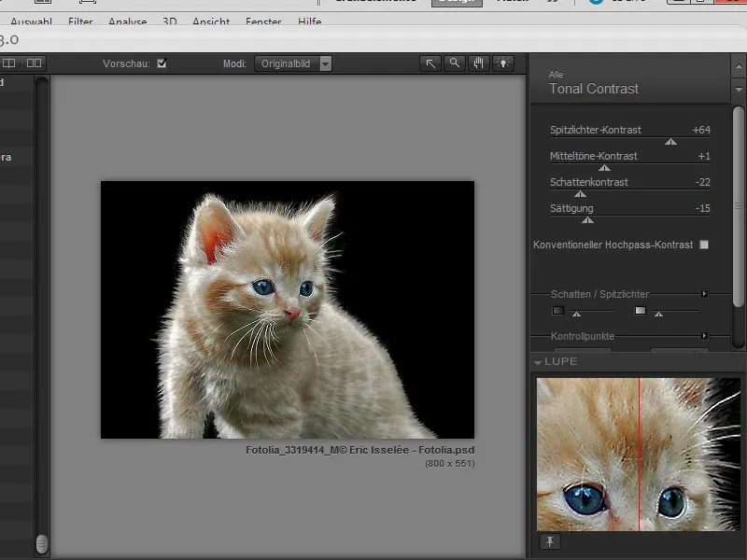The width and height of the screenshot is (747, 560).
Task: Collapse the LUPE panel
Action: coord(538,362)
